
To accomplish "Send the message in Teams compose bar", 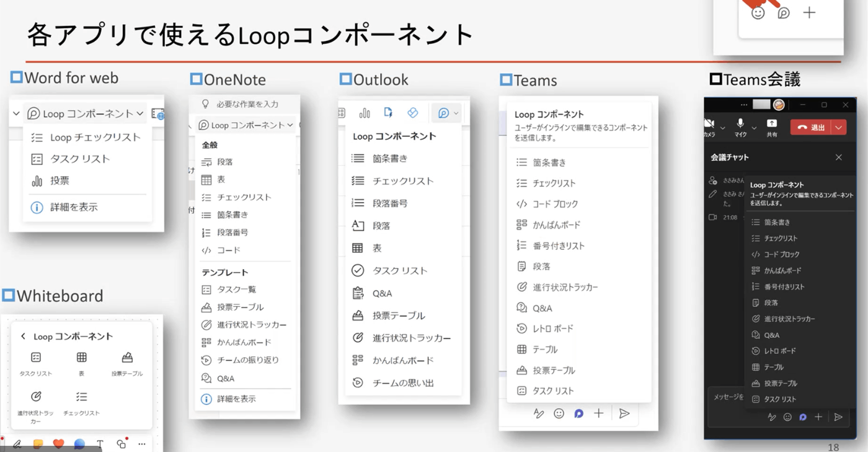I will [624, 414].
